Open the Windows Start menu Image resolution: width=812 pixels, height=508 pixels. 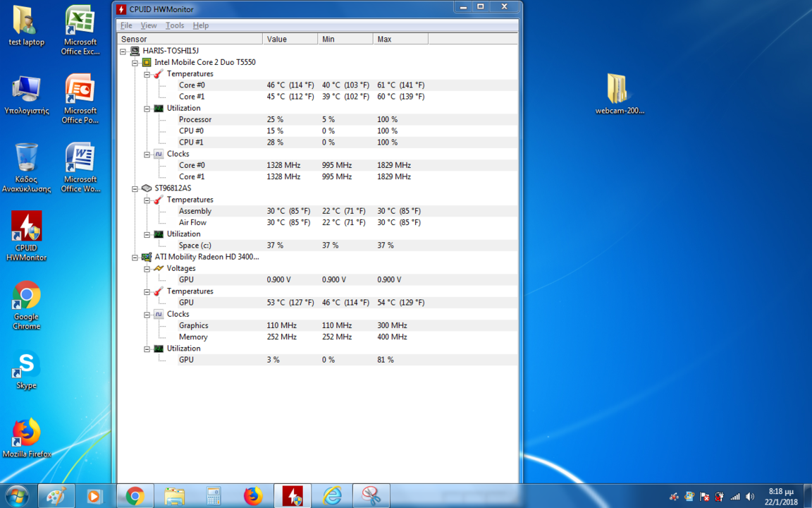pyautogui.click(x=17, y=495)
